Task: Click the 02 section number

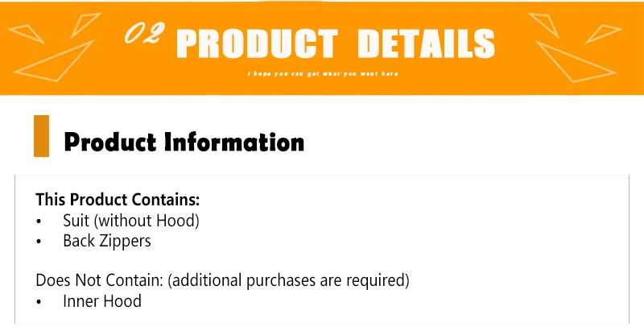Action: tap(144, 33)
